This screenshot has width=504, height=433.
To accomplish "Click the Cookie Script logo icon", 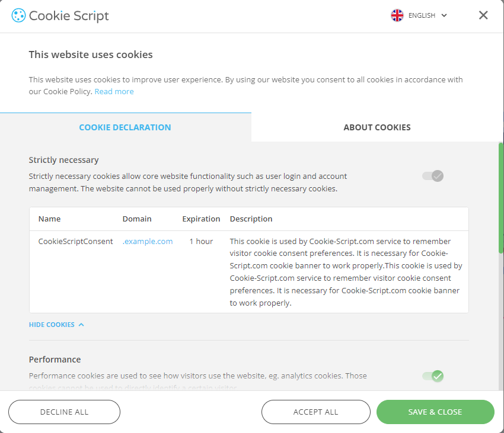I will click(x=18, y=15).
